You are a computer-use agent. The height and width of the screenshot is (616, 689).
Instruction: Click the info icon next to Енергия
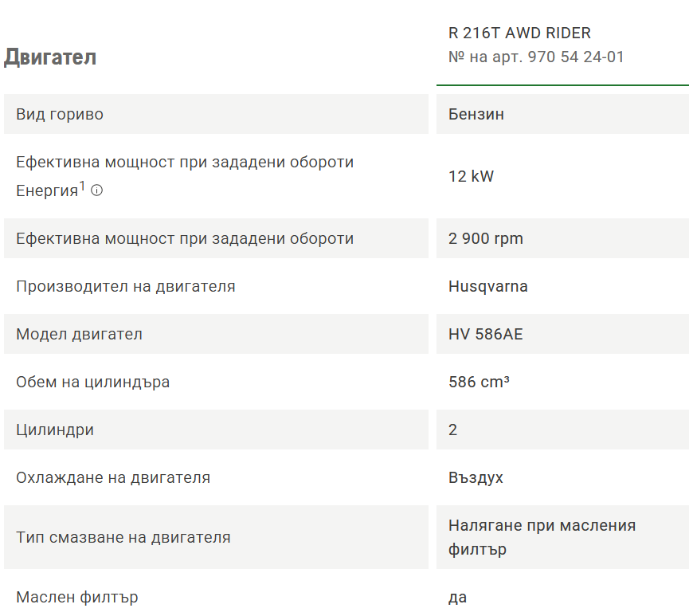click(96, 190)
